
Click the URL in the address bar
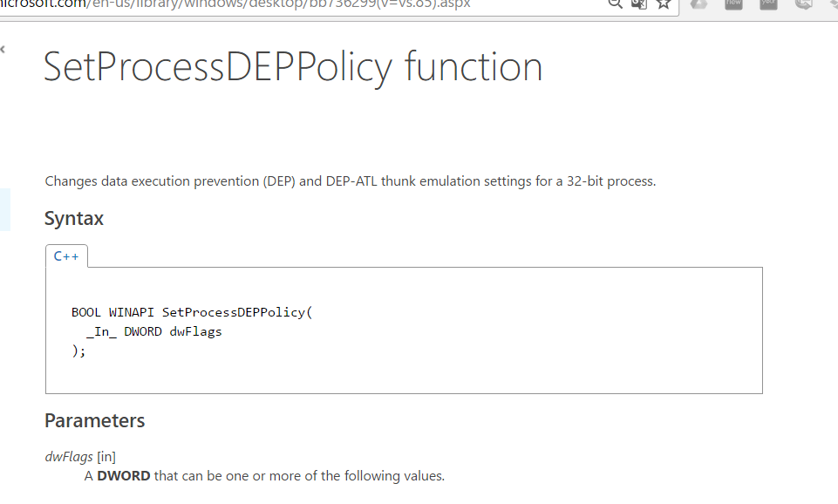point(262,4)
